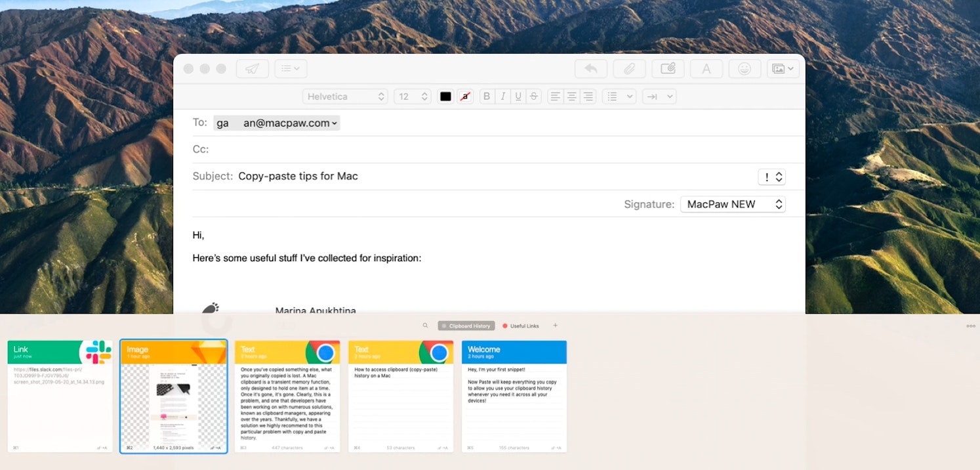Click the Attach file paperclip icon

[629, 68]
